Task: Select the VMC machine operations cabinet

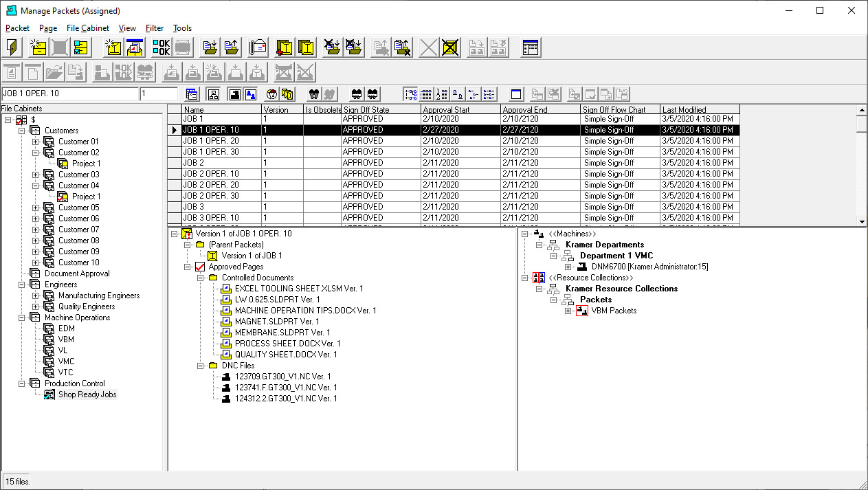Action: pyautogui.click(x=67, y=361)
